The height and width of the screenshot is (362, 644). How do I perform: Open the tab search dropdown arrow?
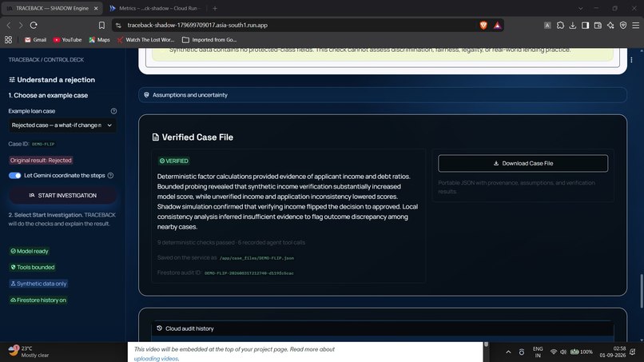(x=580, y=8)
